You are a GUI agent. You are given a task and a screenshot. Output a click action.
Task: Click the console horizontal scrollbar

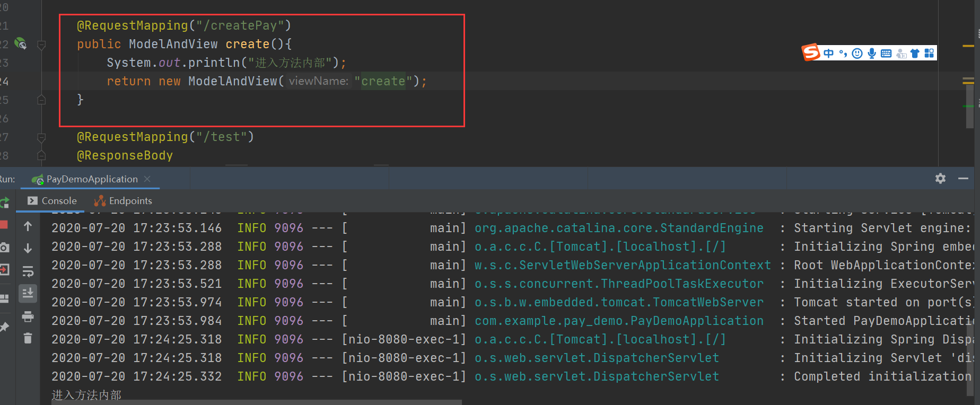coord(257,402)
